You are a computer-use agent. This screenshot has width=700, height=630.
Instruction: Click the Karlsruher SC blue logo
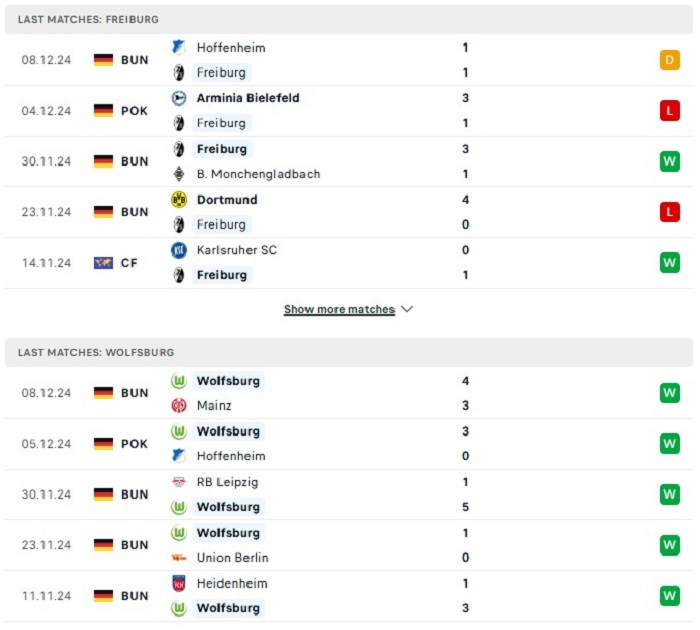(x=179, y=250)
